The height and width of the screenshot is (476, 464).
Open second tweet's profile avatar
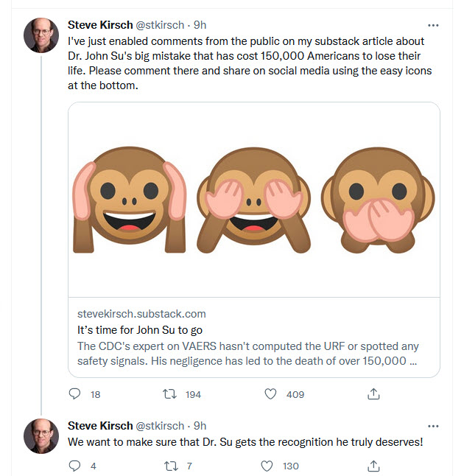(x=41, y=436)
